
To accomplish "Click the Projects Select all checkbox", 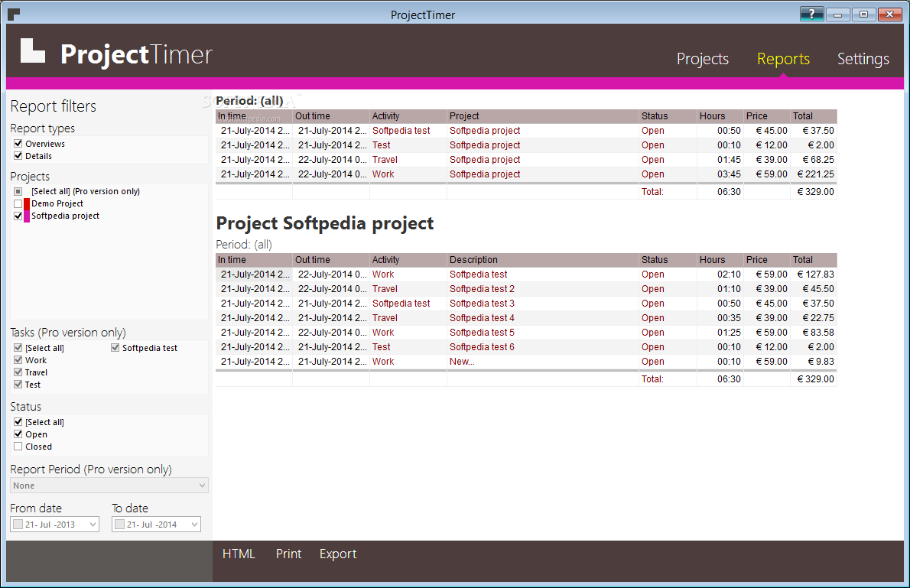I will point(18,191).
